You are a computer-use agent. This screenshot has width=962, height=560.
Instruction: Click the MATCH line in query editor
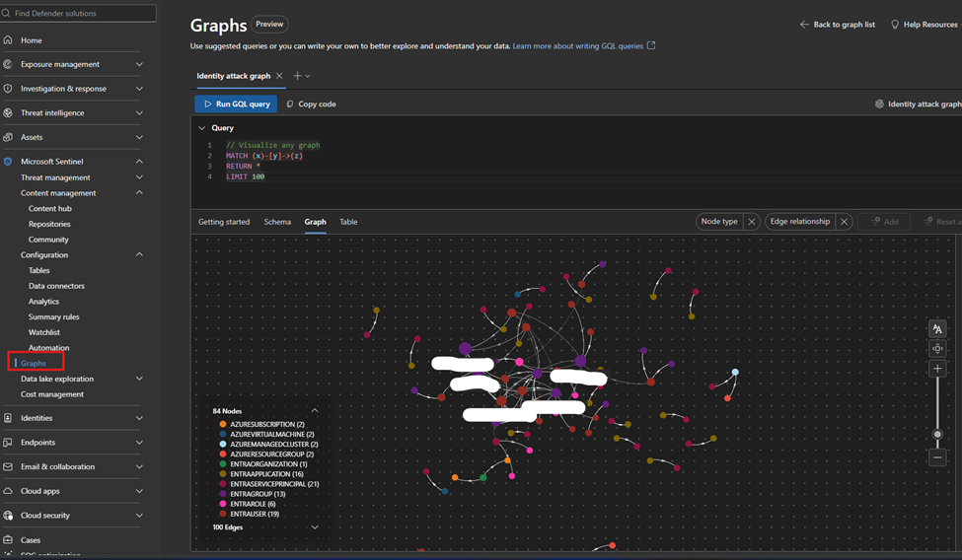click(263, 155)
